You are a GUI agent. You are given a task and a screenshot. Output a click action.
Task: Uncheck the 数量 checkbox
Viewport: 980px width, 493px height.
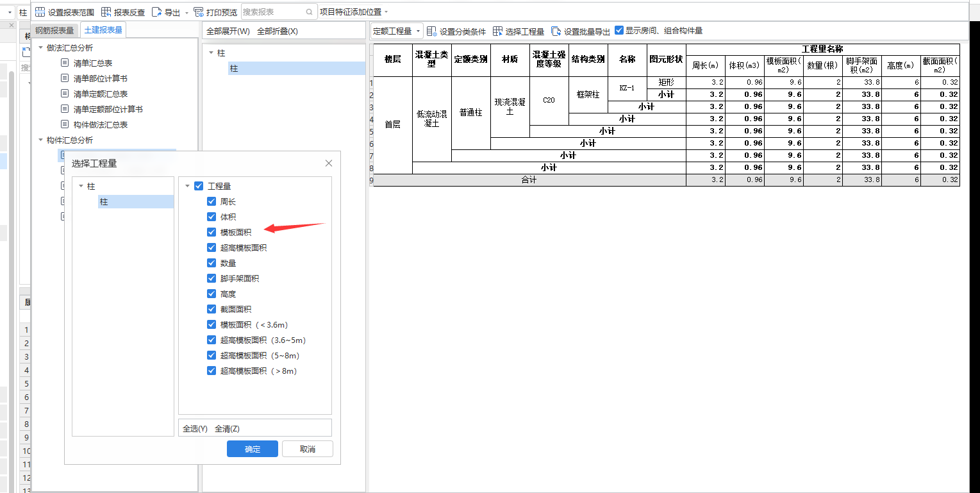pos(212,263)
